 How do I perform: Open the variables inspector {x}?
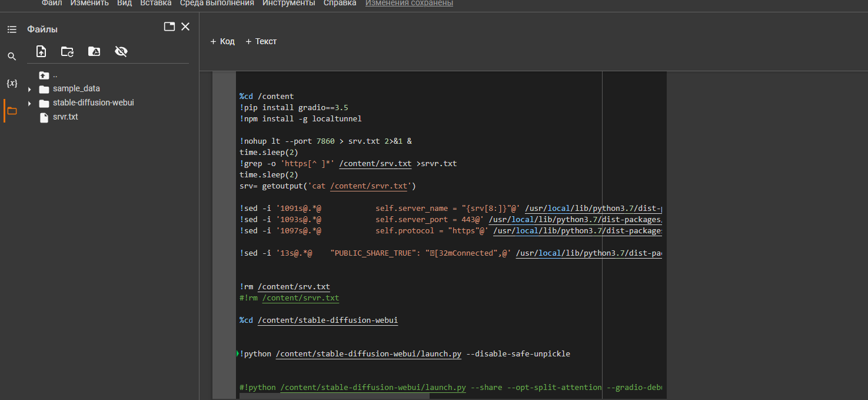click(x=12, y=83)
